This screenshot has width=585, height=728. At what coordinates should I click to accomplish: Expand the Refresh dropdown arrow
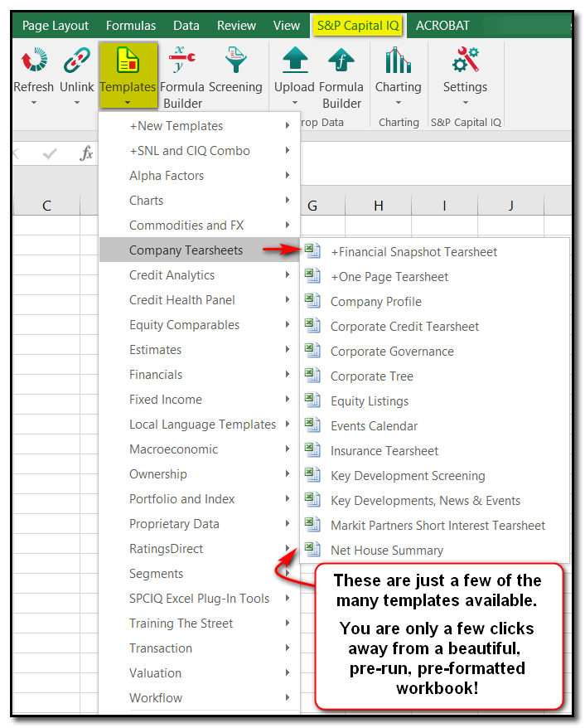coord(34,102)
